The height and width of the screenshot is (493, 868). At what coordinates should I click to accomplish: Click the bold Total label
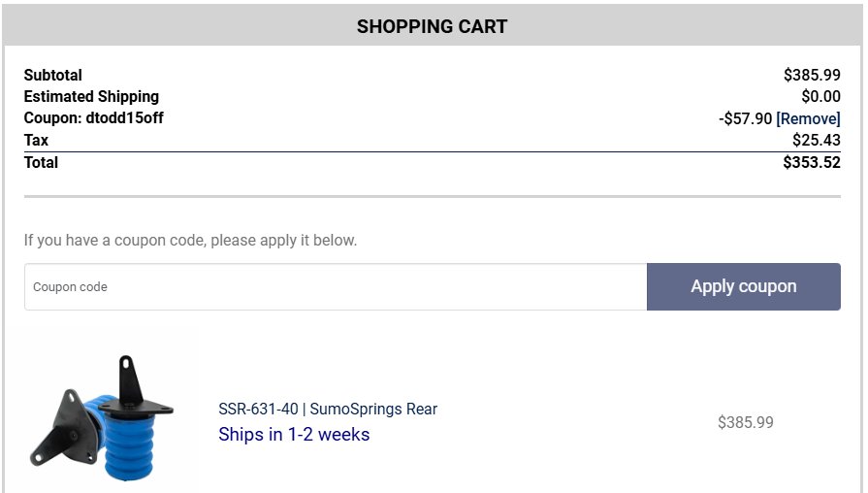tap(41, 162)
